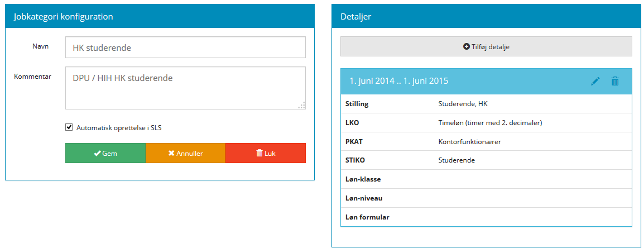Click the pencil edit icon for the detail period

click(x=595, y=82)
